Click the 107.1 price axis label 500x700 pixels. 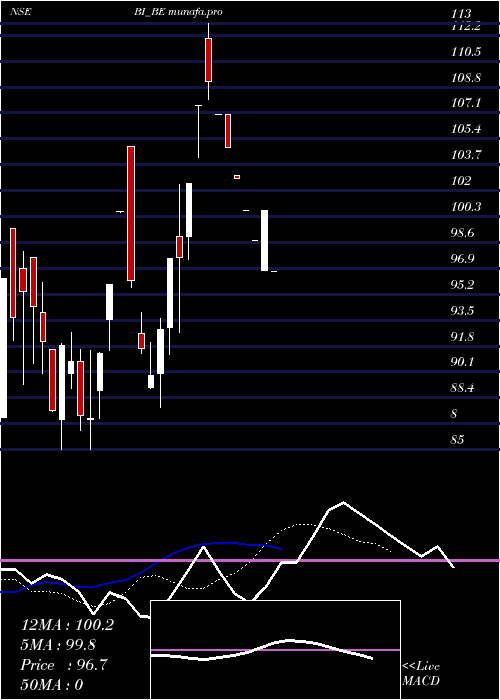point(466,103)
